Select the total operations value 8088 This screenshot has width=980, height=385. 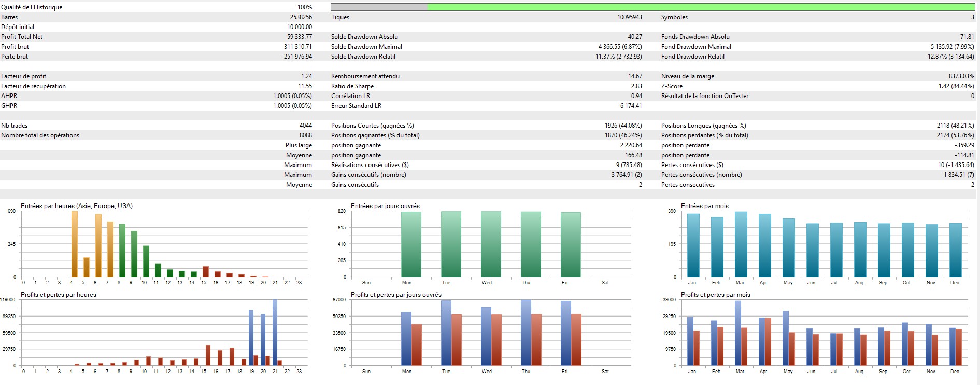tap(306, 135)
